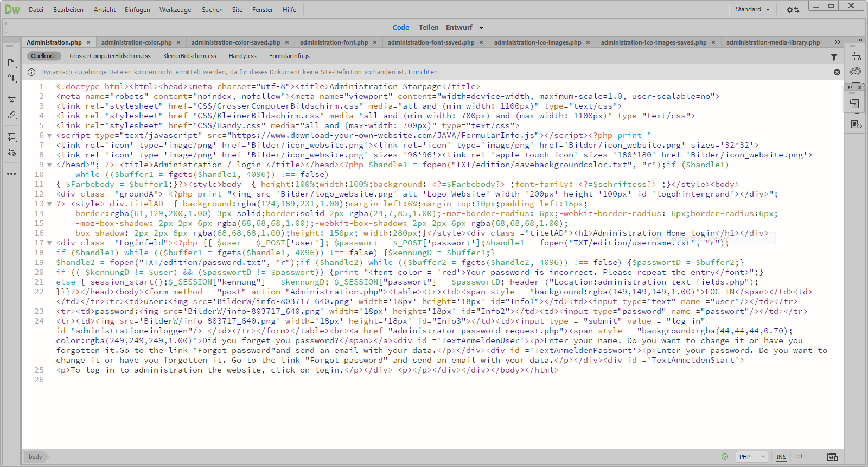Open the document icon menu in the left toolbar
This screenshot has height=467, width=868.
[x=11, y=63]
